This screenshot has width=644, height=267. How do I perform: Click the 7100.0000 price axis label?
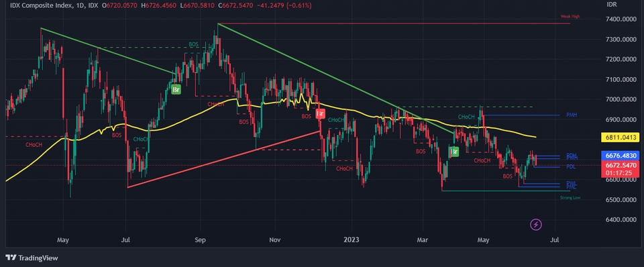(x=621, y=80)
